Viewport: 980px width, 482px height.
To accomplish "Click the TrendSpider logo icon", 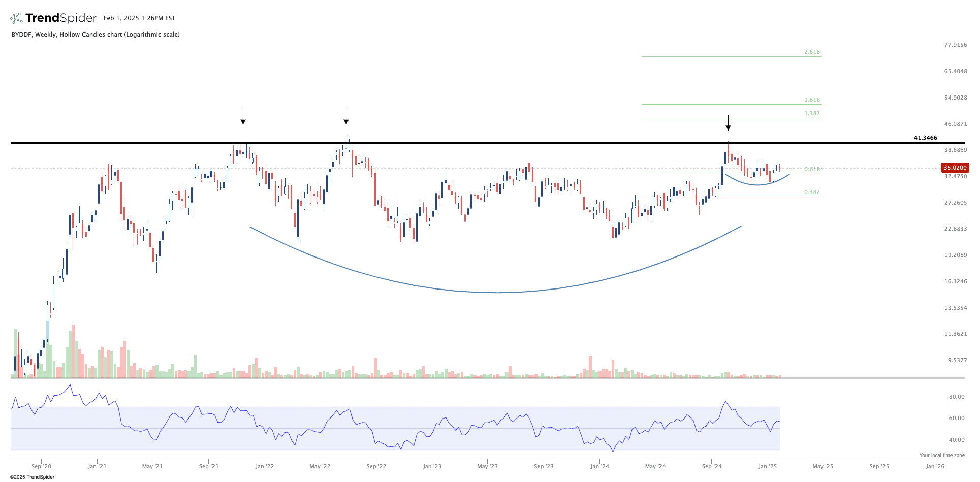I will pos(16,19).
